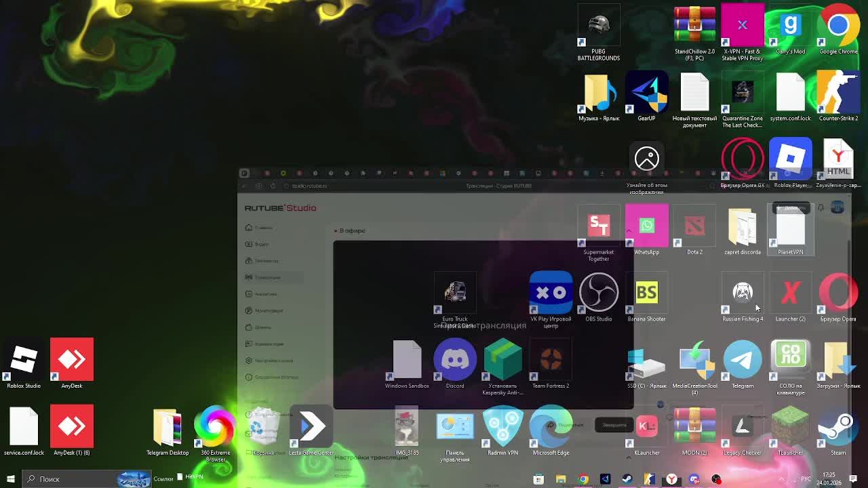
Task: Select the Zayavlenie HTML file icon
Action: pyautogui.click(x=838, y=159)
